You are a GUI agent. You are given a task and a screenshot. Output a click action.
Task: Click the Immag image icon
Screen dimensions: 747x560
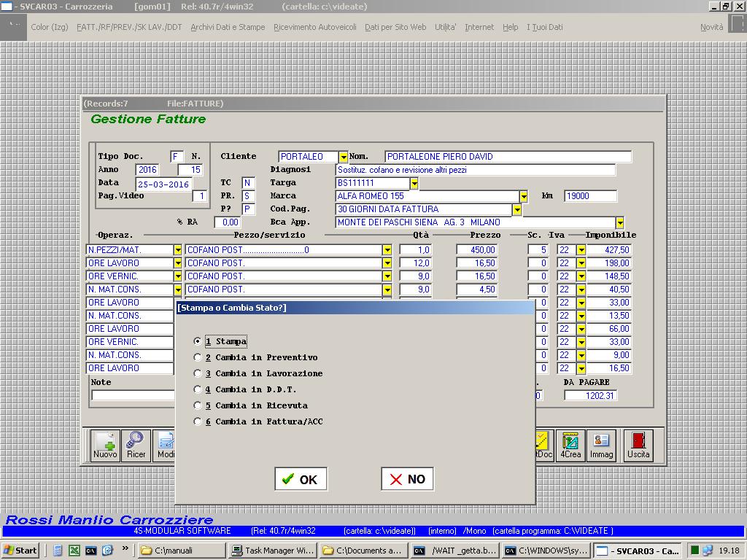click(x=601, y=446)
